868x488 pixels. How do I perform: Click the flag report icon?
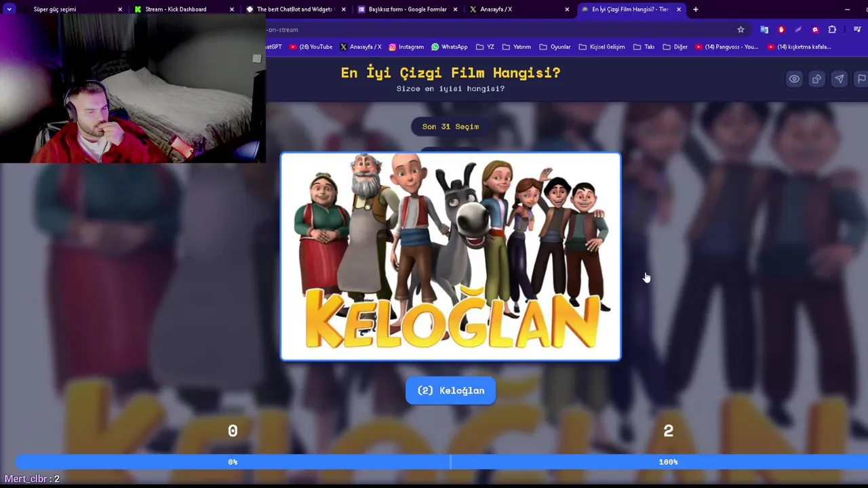coord(861,79)
